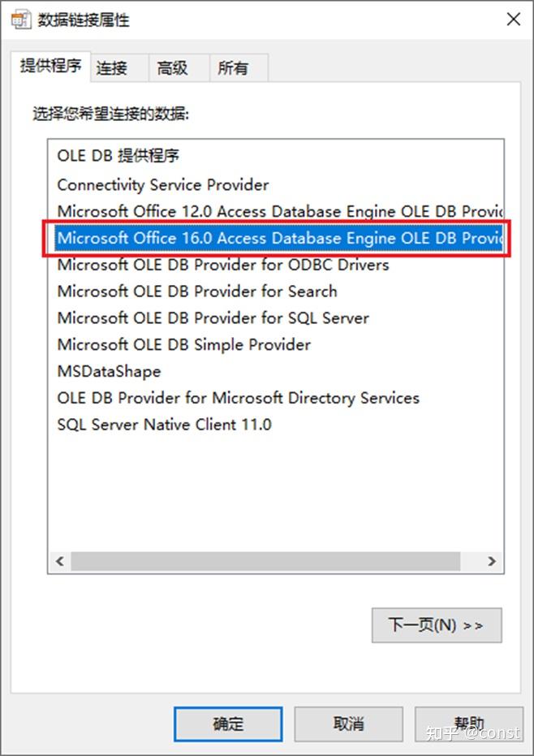Image resolution: width=534 pixels, height=756 pixels.
Task: Click the right scrollbar arrow
Action: coord(492,561)
